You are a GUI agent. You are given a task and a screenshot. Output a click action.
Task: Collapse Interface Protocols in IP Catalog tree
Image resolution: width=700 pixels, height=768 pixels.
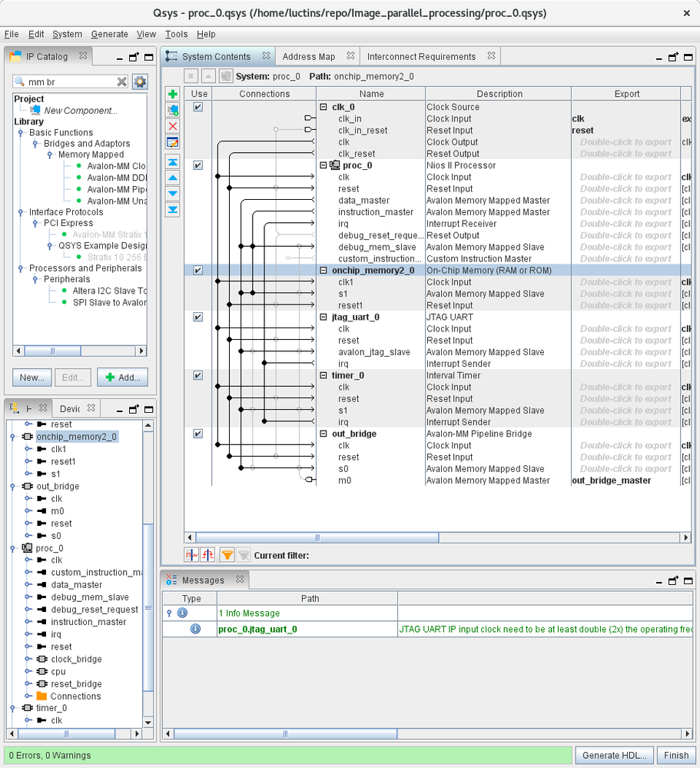click(22, 212)
